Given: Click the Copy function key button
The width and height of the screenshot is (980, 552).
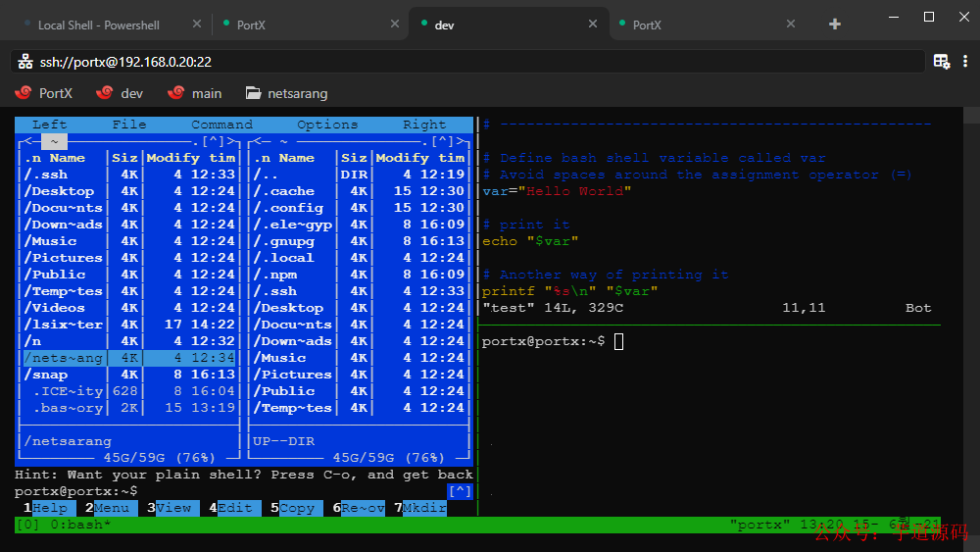Looking at the screenshot, I should [297, 508].
